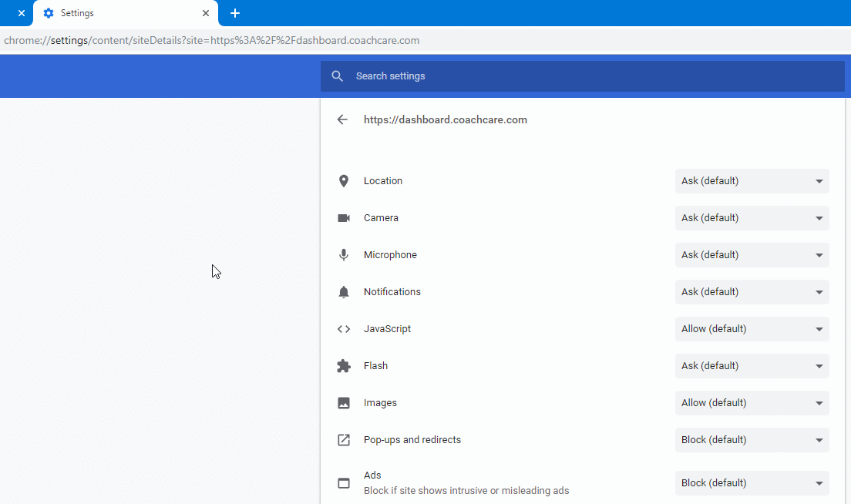Image resolution: width=851 pixels, height=504 pixels.
Task: Click the address bar URL
Action: (212, 40)
